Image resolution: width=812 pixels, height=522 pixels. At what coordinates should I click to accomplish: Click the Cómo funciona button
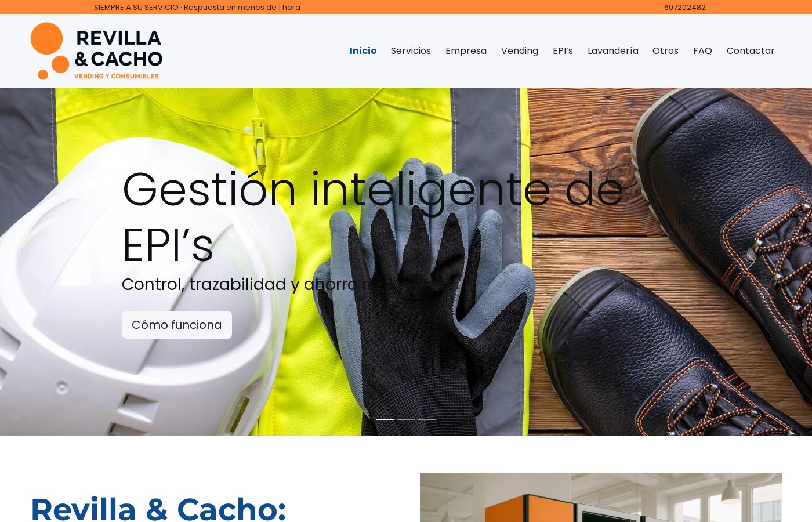(177, 325)
